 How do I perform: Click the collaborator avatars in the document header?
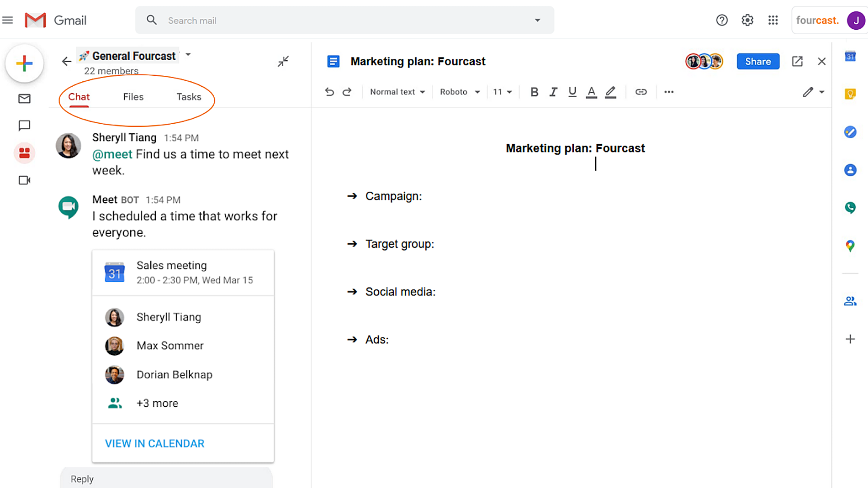click(x=704, y=61)
